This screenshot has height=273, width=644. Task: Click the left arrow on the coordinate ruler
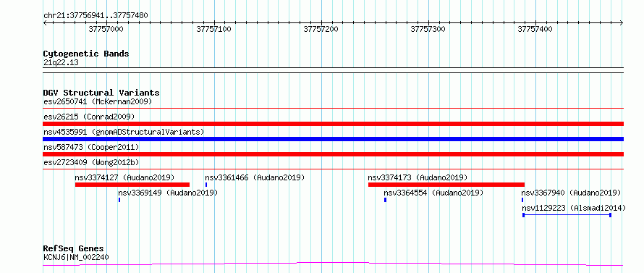46,23
